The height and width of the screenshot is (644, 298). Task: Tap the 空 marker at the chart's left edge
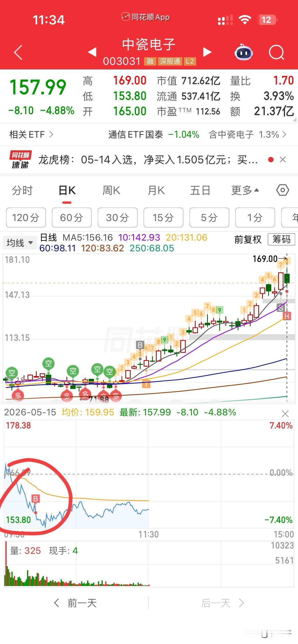tap(12, 373)
